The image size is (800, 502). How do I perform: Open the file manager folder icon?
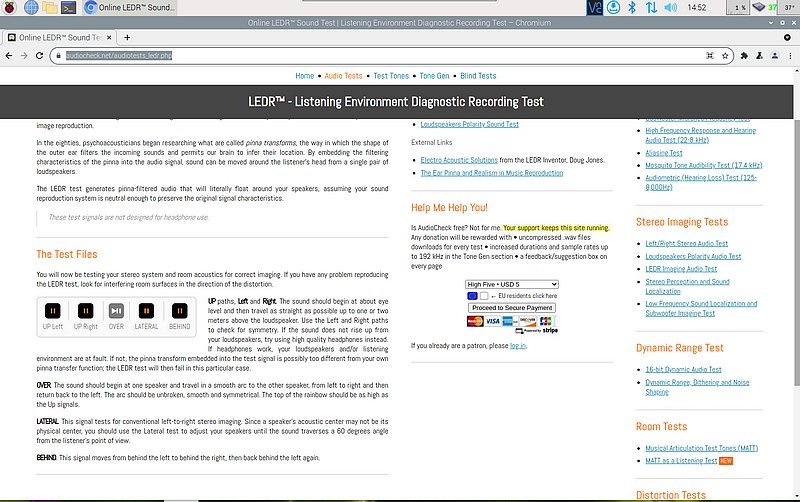pyautogui.click(x=49, y=7)
